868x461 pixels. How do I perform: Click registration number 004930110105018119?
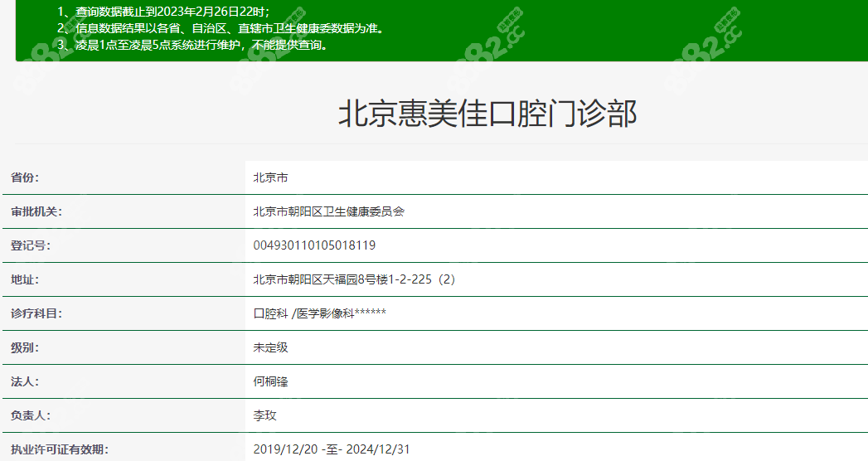tap(314, 245)
